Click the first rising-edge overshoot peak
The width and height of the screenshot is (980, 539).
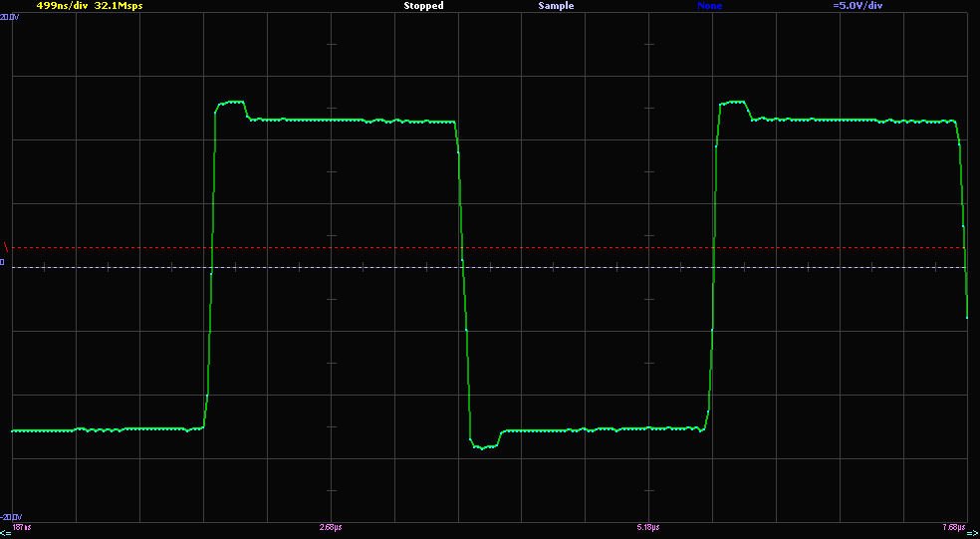(x=231, y=102)
